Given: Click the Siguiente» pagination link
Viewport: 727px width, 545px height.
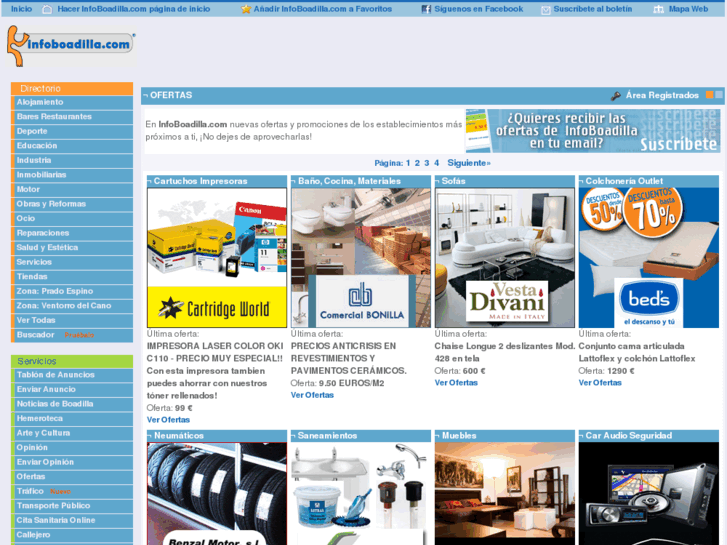Looking at the screenshot, I should pos(469,163).
